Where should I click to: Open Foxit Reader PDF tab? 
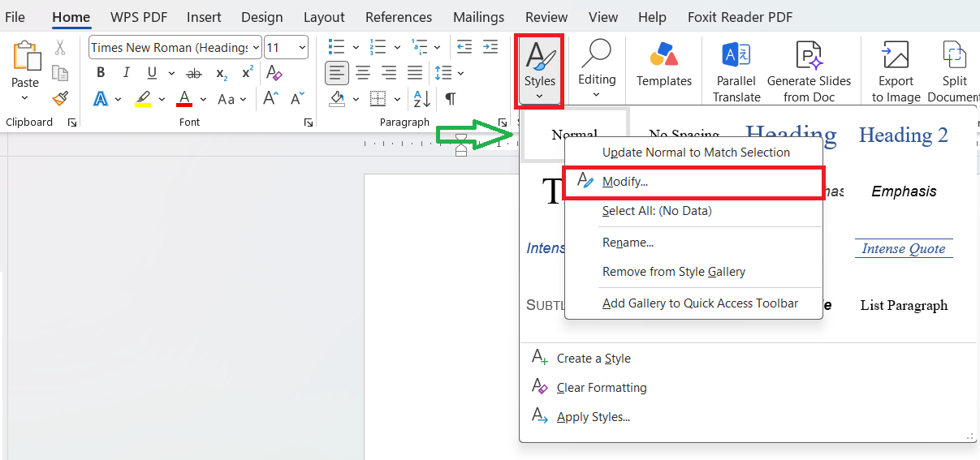[740, 17]
